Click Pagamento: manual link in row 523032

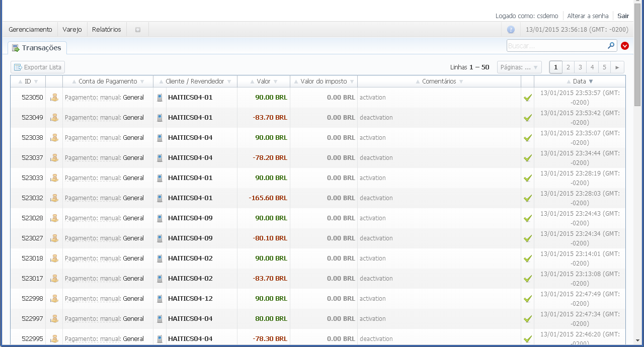tap(93, 198)
